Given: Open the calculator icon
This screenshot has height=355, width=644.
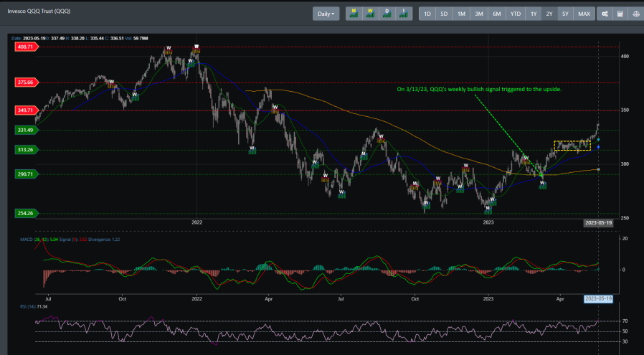Looking at the screenshot, I should tap(620, 14).
